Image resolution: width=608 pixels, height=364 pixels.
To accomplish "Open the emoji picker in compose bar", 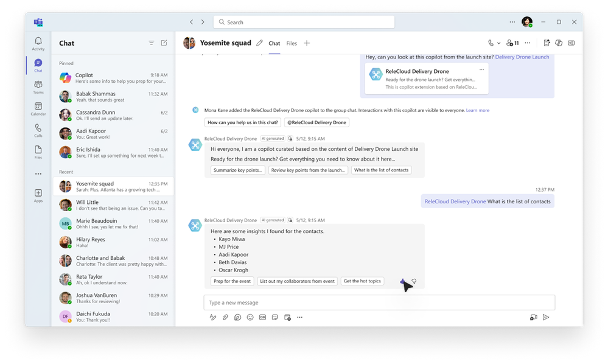I will tap(250, 317).
